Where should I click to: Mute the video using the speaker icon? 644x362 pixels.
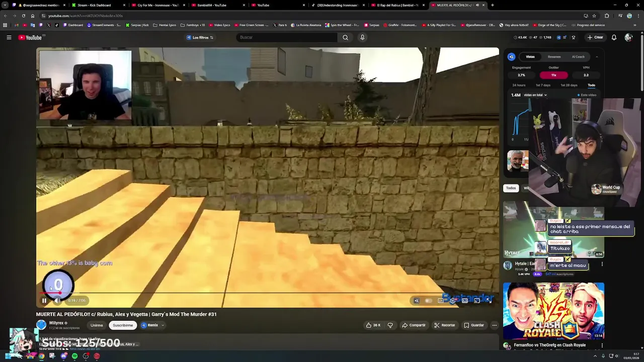coord(57,301)
